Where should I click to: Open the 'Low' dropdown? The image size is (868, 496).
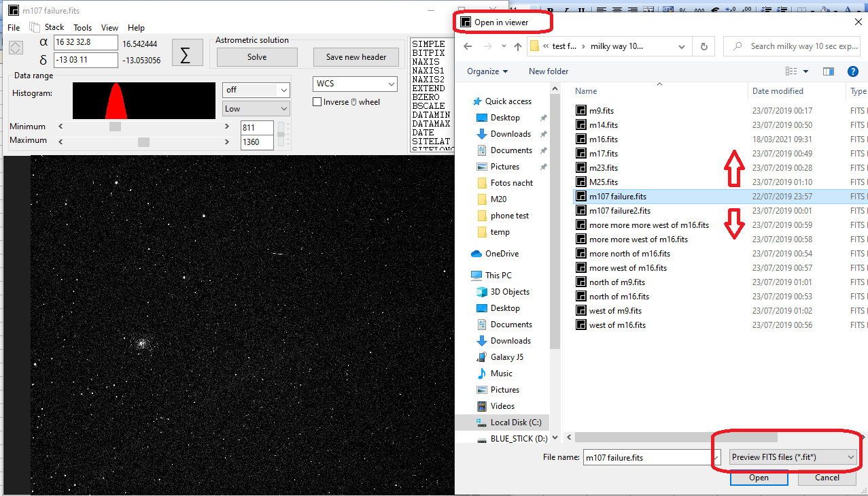pyautogui.click(x=256, y=108)
